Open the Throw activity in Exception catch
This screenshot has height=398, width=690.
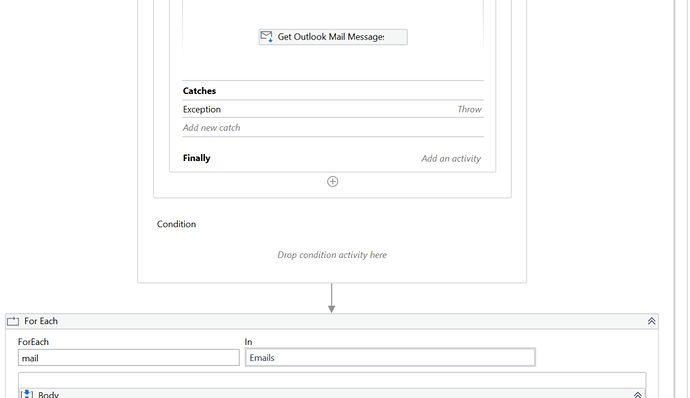coord(470,109)
